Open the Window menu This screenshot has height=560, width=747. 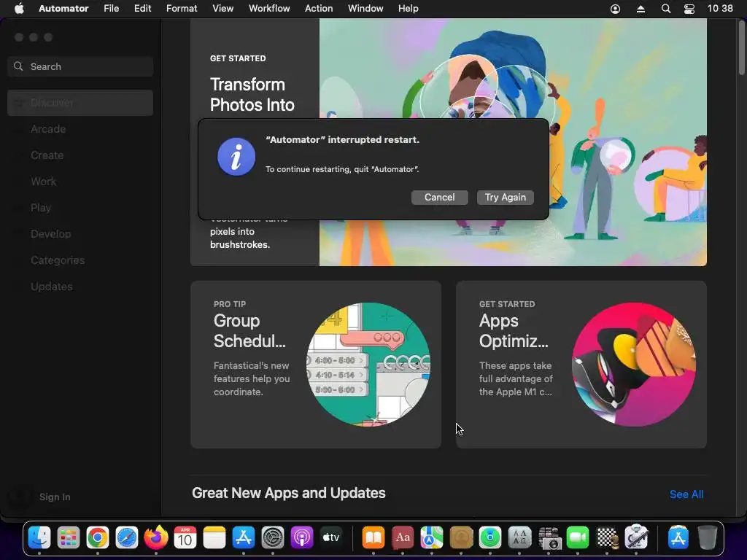[365, 9]
